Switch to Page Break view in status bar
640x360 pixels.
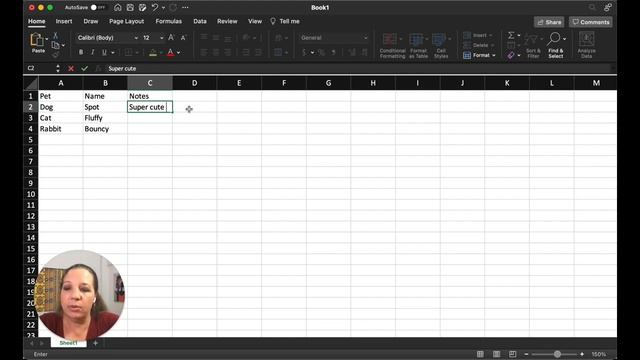[513, 354]
